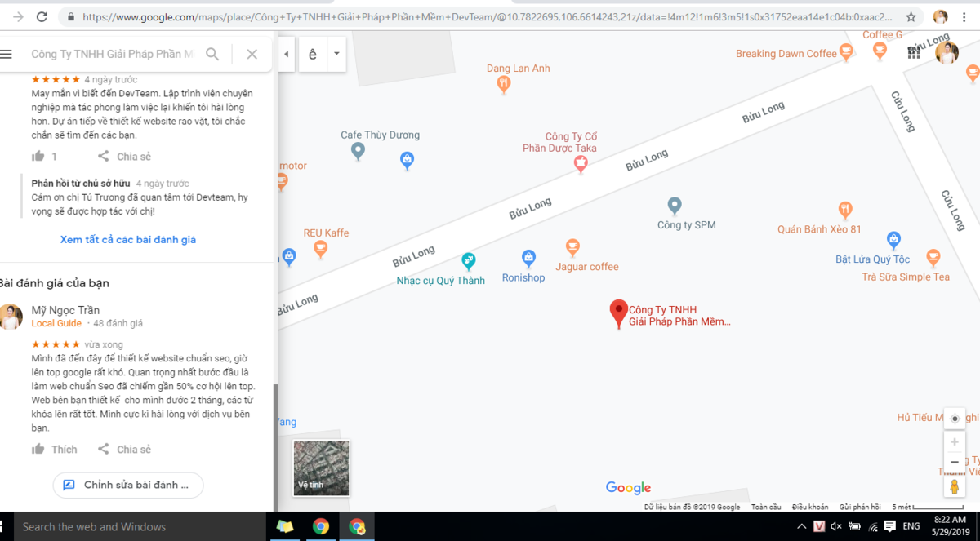The height and width of the screenshot is (541, 980).
Task: Reload the browser page
Action: click(42, 16)
